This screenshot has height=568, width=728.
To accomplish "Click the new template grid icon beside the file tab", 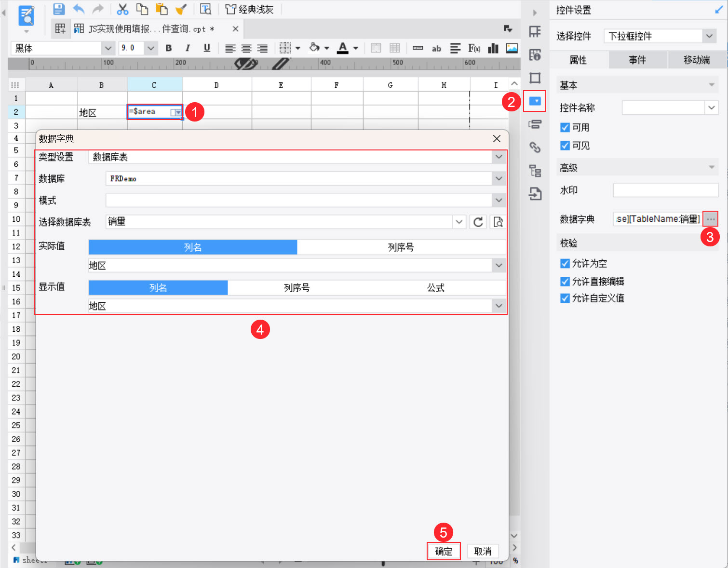I will pyautogui.click(x=60, y=29).
